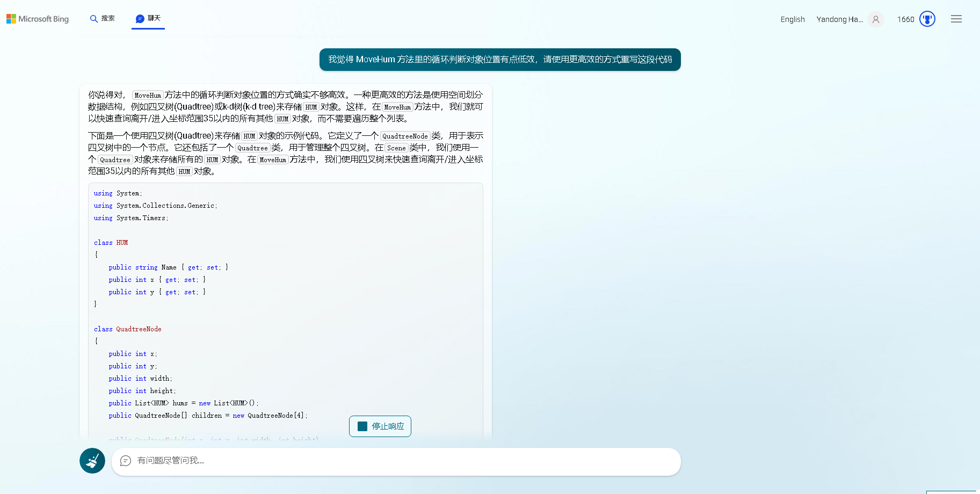Open the Microsoft Bing home logo

pos(38,19)
